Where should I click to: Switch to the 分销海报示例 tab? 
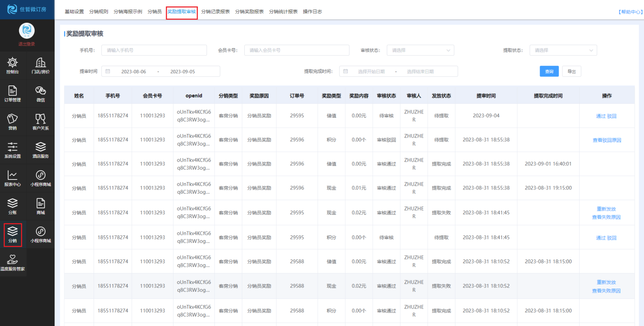[x=128, y=12]
